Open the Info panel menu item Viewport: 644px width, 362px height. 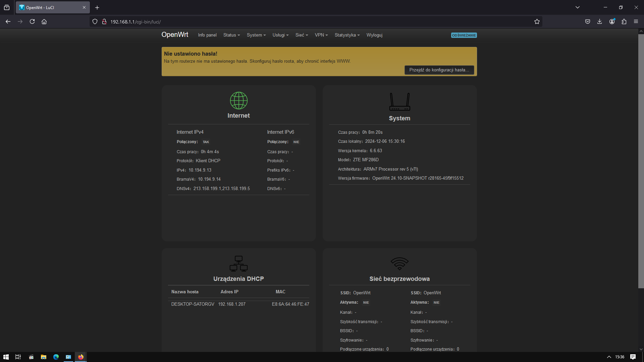coord(207,35)
